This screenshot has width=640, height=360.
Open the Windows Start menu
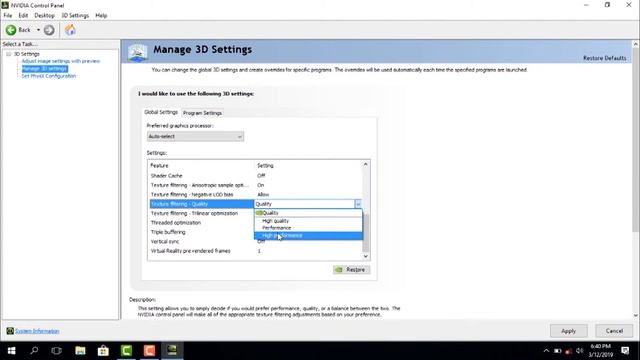coord(11,351)
